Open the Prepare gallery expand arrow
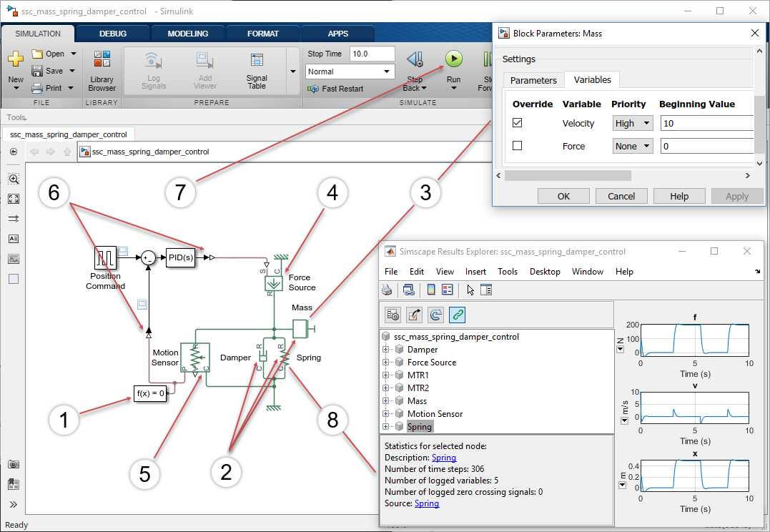Screen dimensions: 770x532 (293, 72)
